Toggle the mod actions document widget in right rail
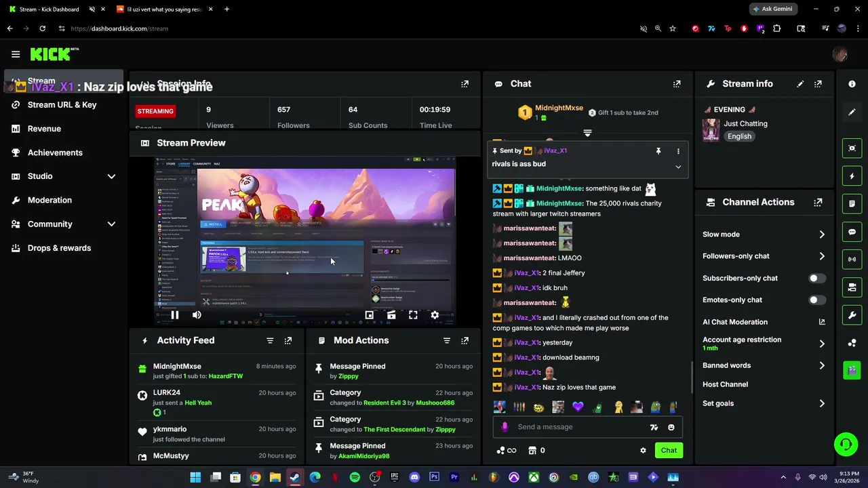Screen dimensions: 868x488 coord(852,204)
